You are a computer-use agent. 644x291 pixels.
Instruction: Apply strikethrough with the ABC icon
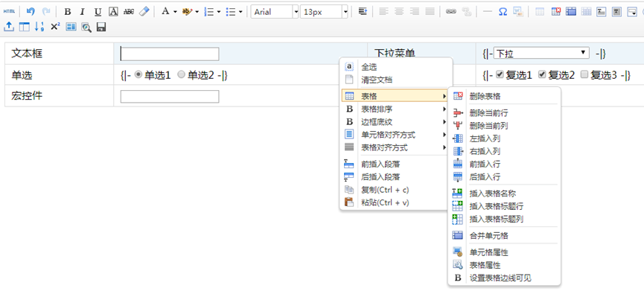[129, 12]
